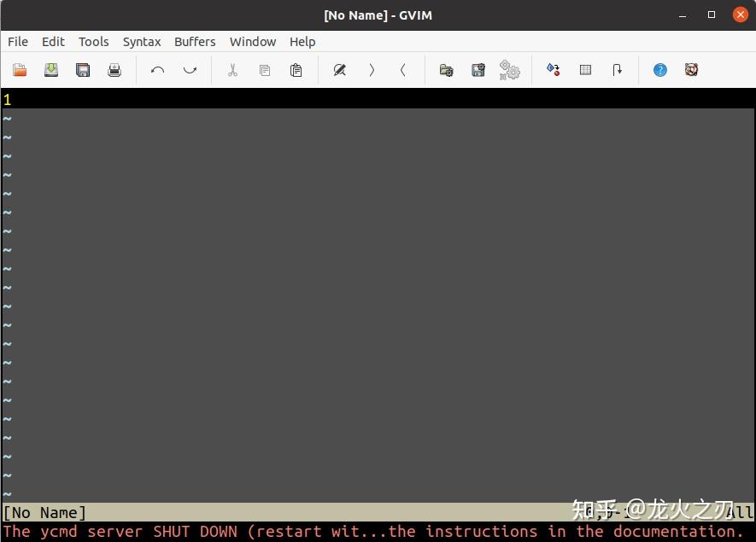The image size is (756, 542).
Task: Open Find and Replace tool
Action: click(339, 70)
